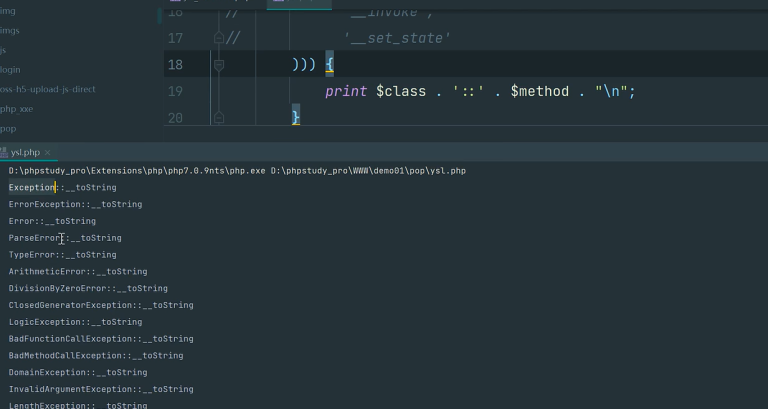Select the login folder in project tree

(x=11, y=69)
